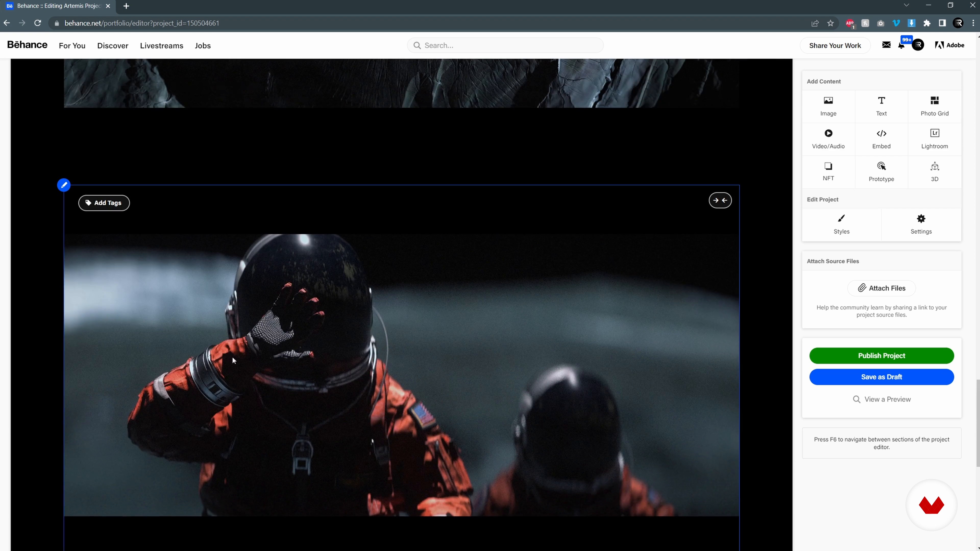
Task: Insert a Photo Grid
Action: [934, 106]
